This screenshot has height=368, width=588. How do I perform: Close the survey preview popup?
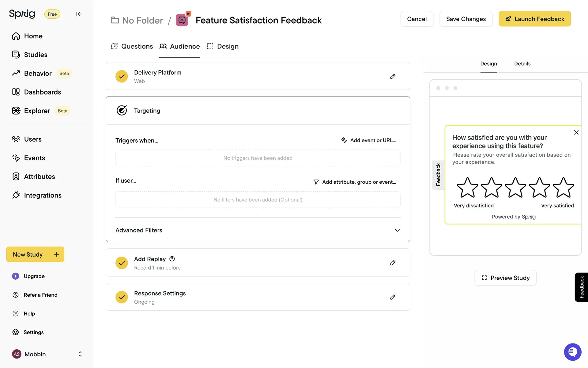tap(576, 132)
